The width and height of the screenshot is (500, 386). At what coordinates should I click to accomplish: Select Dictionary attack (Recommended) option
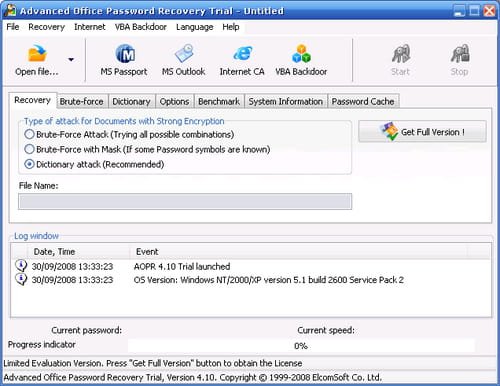click(29, 164)
